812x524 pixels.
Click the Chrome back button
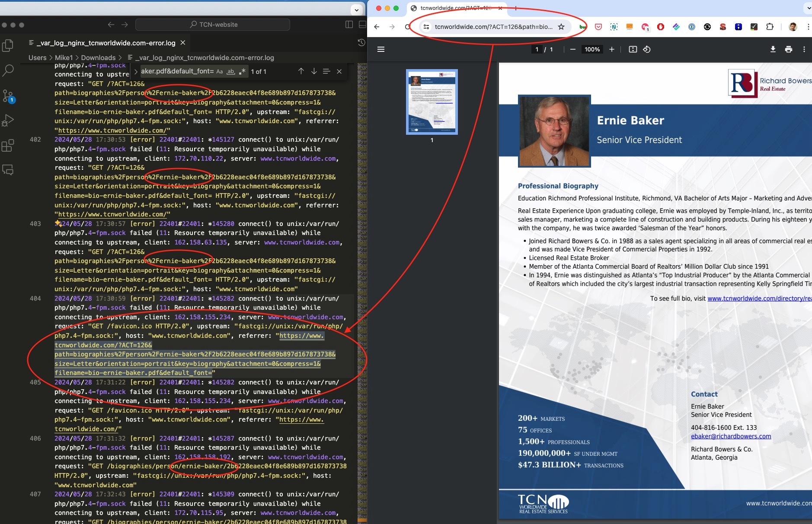[x=377, y=27]
